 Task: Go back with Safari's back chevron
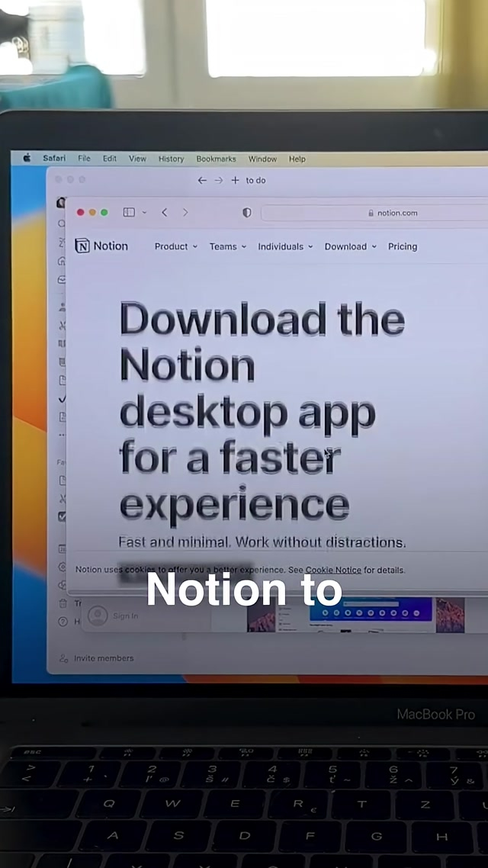click(165, 213)
